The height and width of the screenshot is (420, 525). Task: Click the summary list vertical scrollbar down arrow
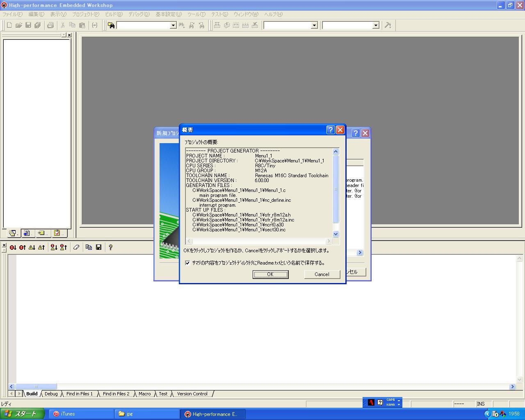(336, 234)
